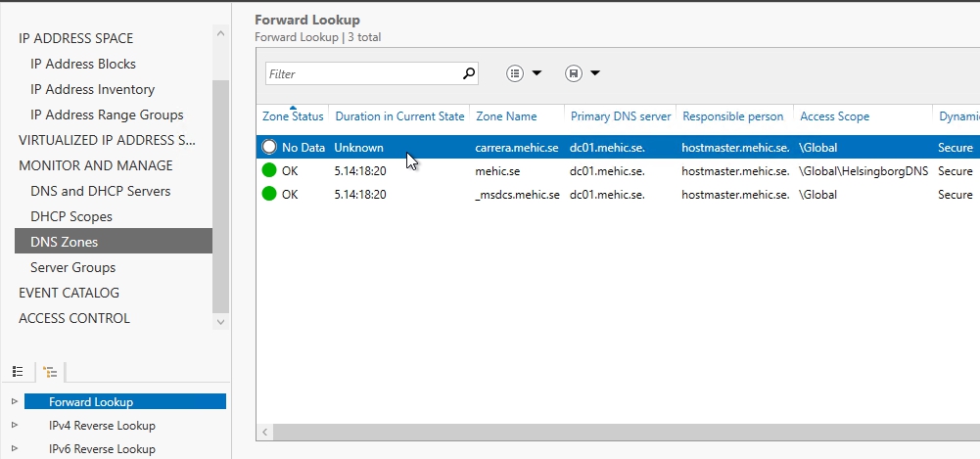This screenshot has height=459, width=980.
Task: Click the magnifier search icon in Filter box
Action: [469, 73]
